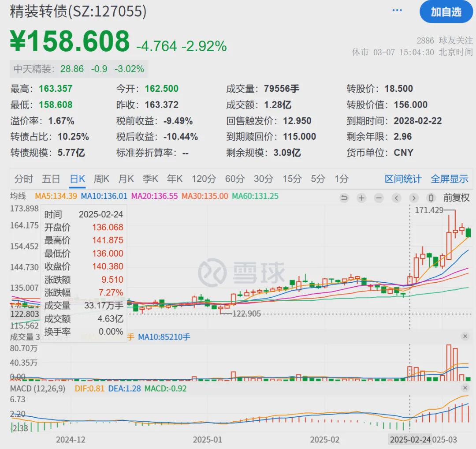Select the 月K chart tab

coord(126,179)
